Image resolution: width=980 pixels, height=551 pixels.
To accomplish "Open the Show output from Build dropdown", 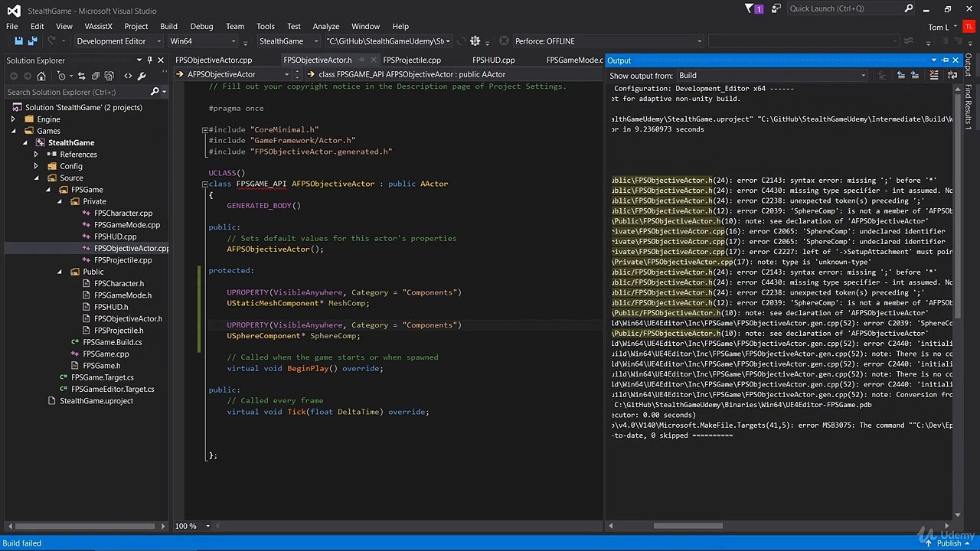I will (x=773, y=76).
